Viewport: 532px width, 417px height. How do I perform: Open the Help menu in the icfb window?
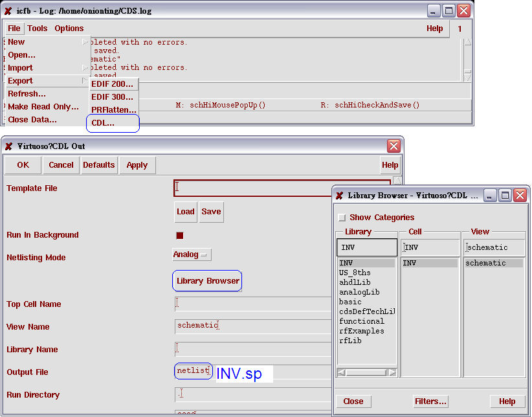pyautogui.click(x=435, y=28)
